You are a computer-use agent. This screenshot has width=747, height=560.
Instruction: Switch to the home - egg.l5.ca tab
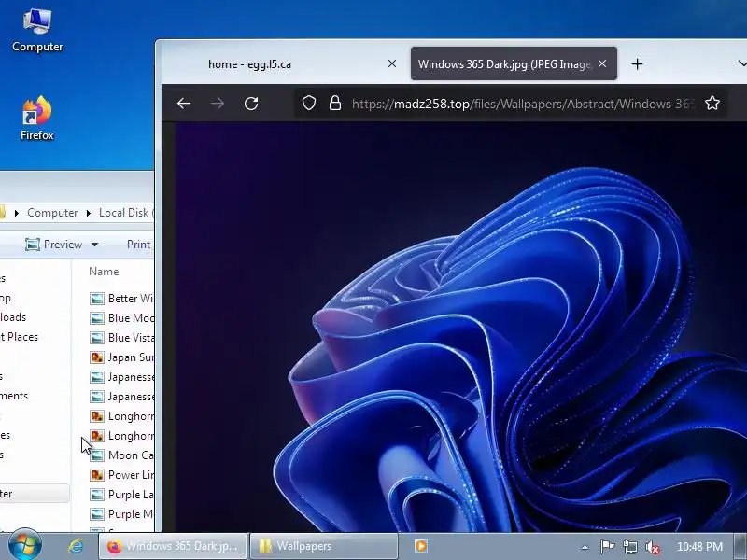coord(286,63)
